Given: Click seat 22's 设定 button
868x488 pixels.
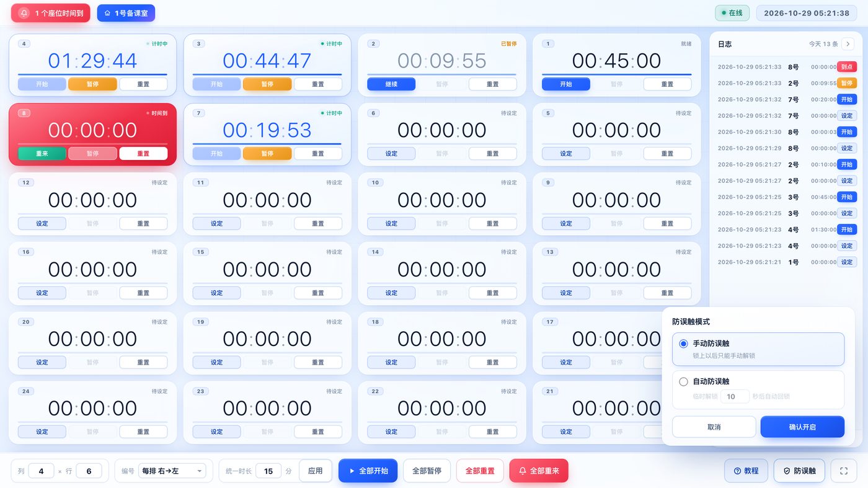Looking at the screenshot, I should click(391, 432).
